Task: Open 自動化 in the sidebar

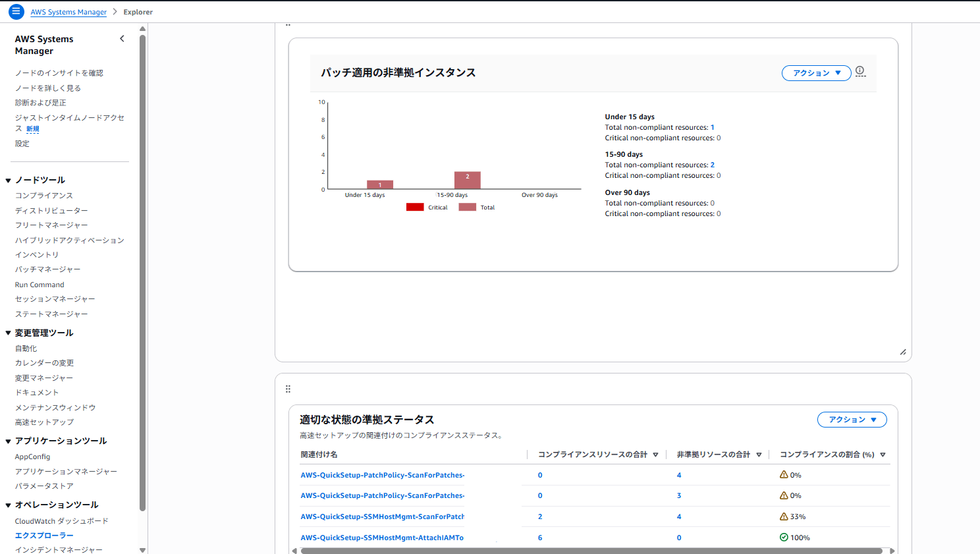Action: pyautogui.click(x=26, y=348)
